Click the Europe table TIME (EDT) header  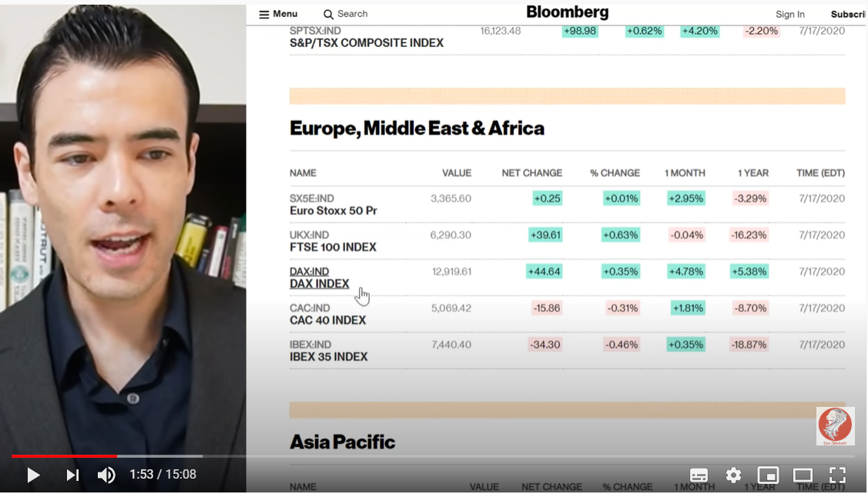tap(820, 173)
